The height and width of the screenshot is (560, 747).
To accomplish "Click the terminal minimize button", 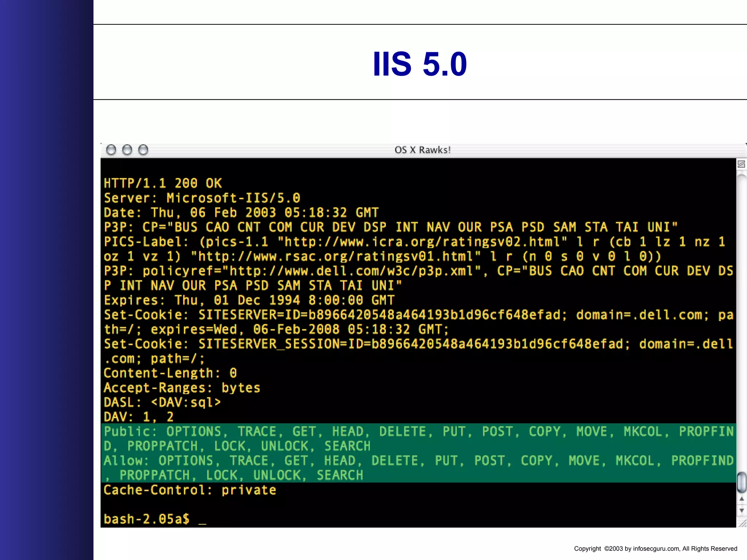I will [127, 150].
